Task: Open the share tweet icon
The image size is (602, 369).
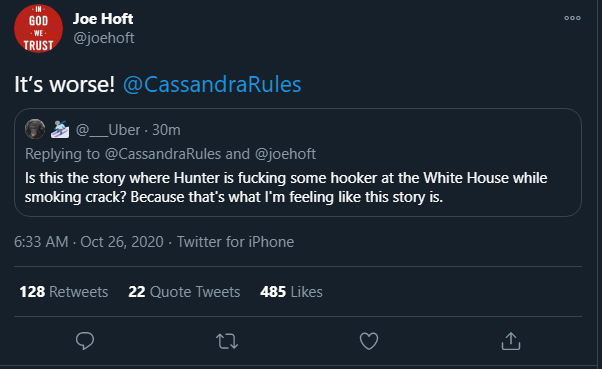Action: click(511, 341)
